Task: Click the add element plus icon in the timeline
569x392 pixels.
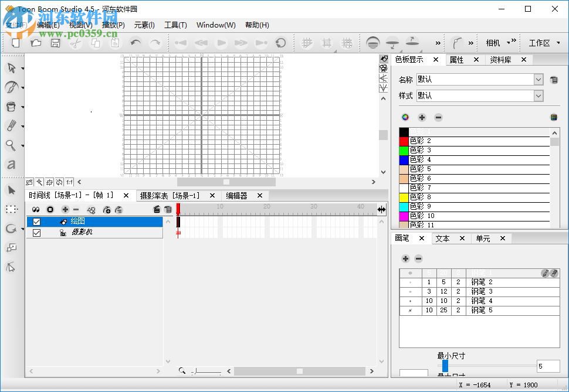Action: (x=65, y=209)
